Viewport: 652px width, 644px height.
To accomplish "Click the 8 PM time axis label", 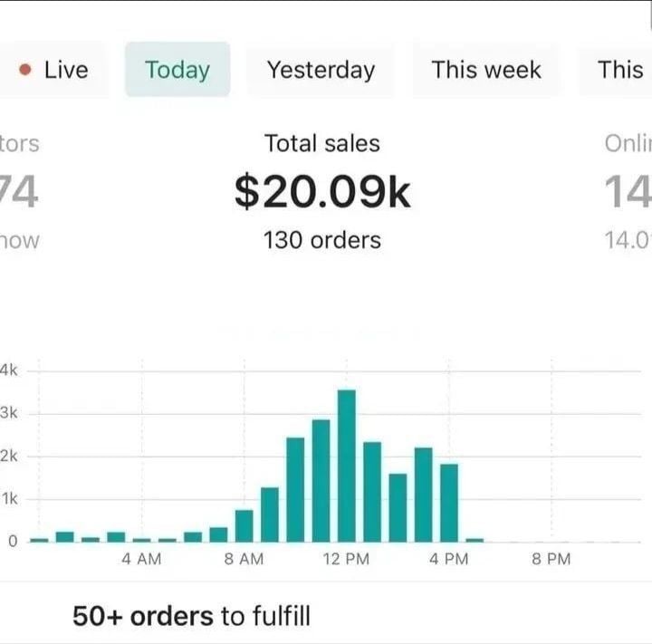I will click(551, 560).
